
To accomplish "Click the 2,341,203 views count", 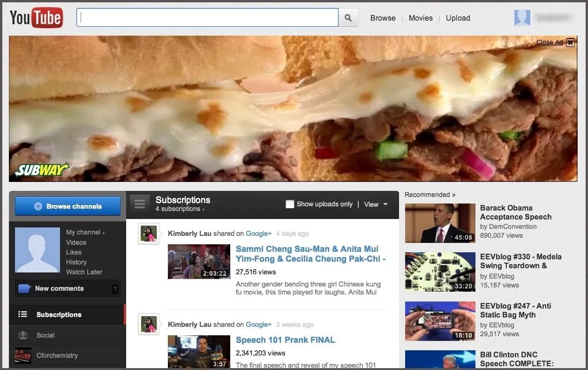I will [x=261, y=353].
